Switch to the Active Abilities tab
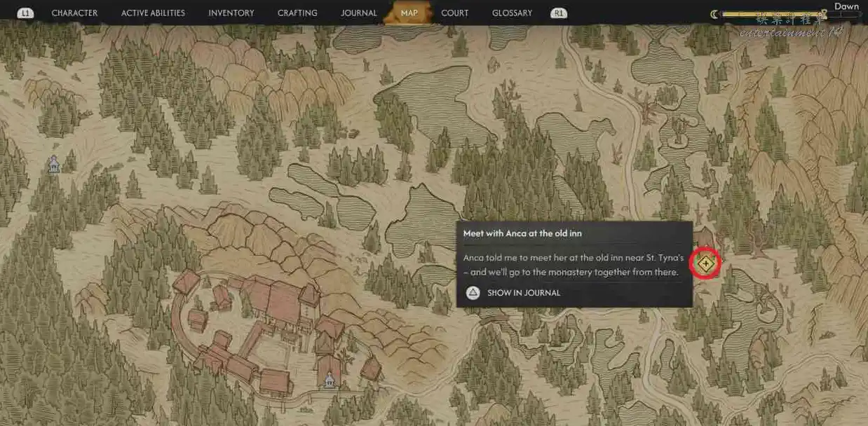The image size is (868, 426). (153, 13)
